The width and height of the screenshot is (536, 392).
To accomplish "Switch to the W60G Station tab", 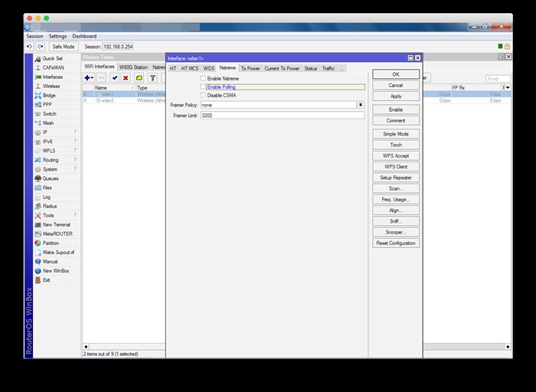I will point(133,67).
